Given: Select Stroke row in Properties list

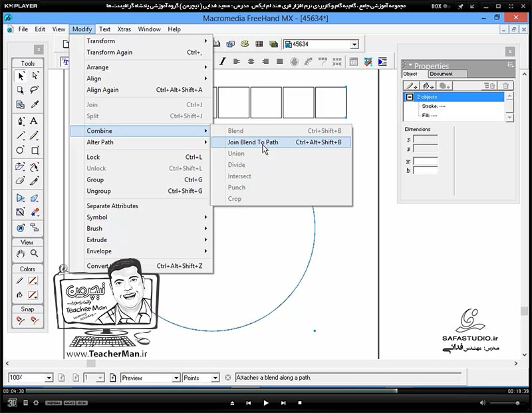Looking at the screenshot, I should pos(455,106).
